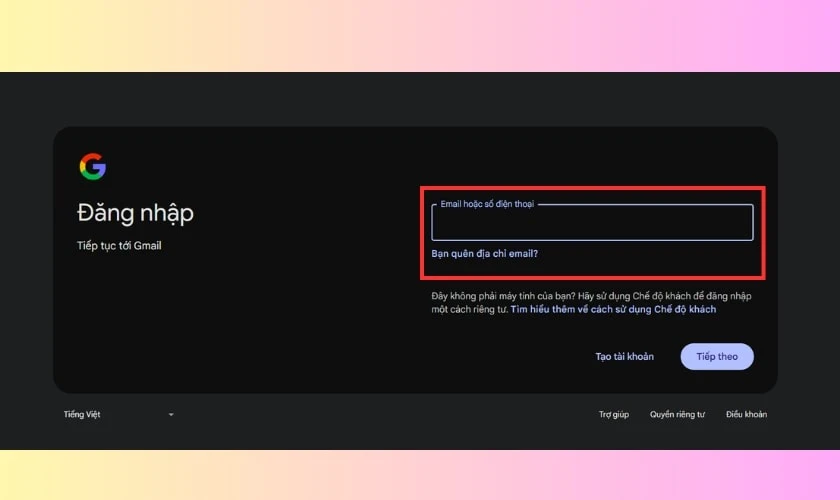Click the Đăng nhập heading text
The height and width of the screenshot is (500, 840).
click(x=135, y=213)
